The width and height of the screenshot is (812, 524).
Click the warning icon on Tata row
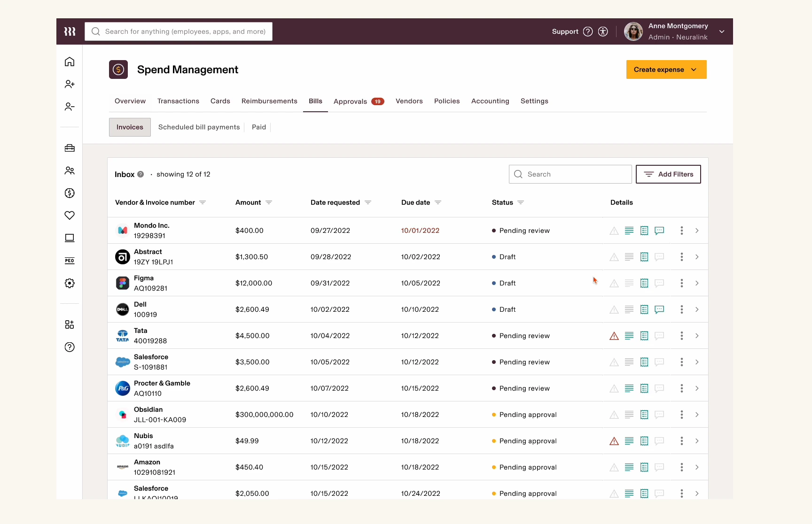[x=614, y=336]
